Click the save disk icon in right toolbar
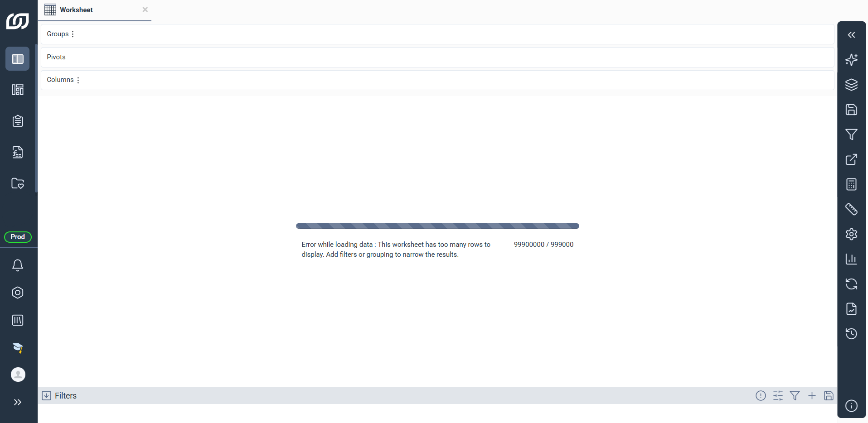868x423 pixels. click(x=852, y=110)
